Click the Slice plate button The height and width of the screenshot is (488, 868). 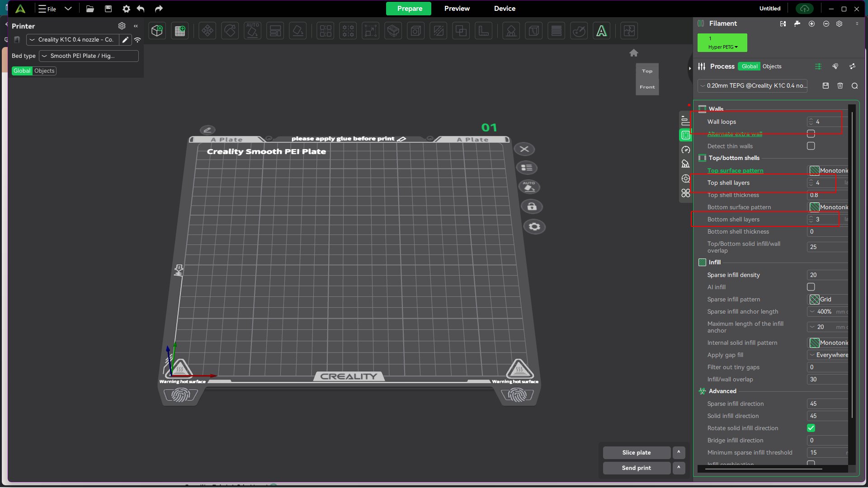[x=636, y=452]
